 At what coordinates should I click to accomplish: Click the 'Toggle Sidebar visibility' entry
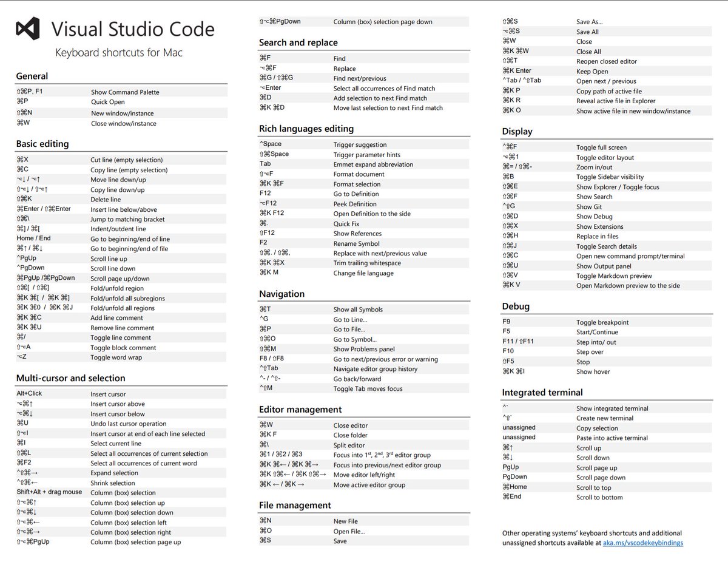pyautogui.click(x=612, y=177)
